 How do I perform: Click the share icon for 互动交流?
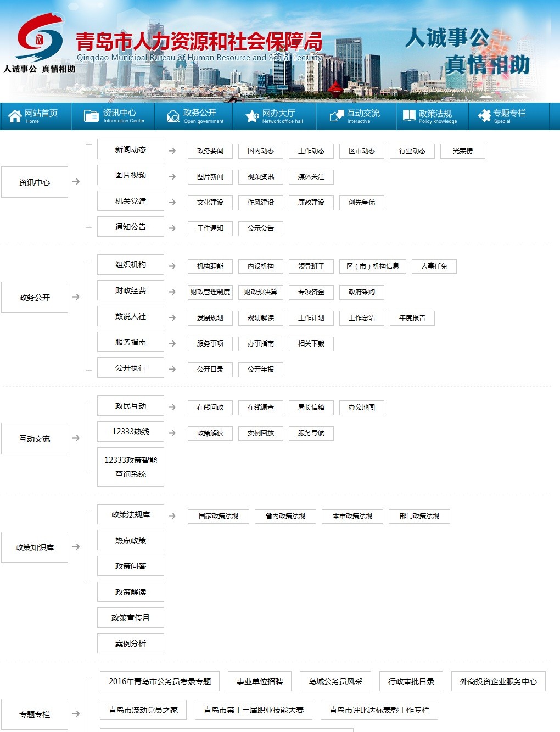[x=336, y=116]
